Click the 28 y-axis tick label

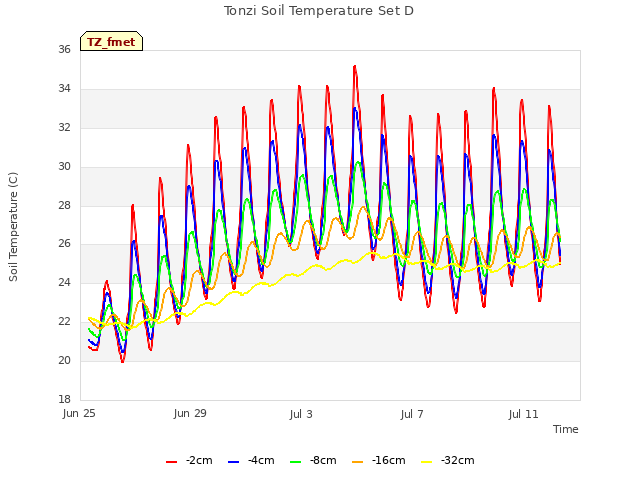[x=64, y=205]
